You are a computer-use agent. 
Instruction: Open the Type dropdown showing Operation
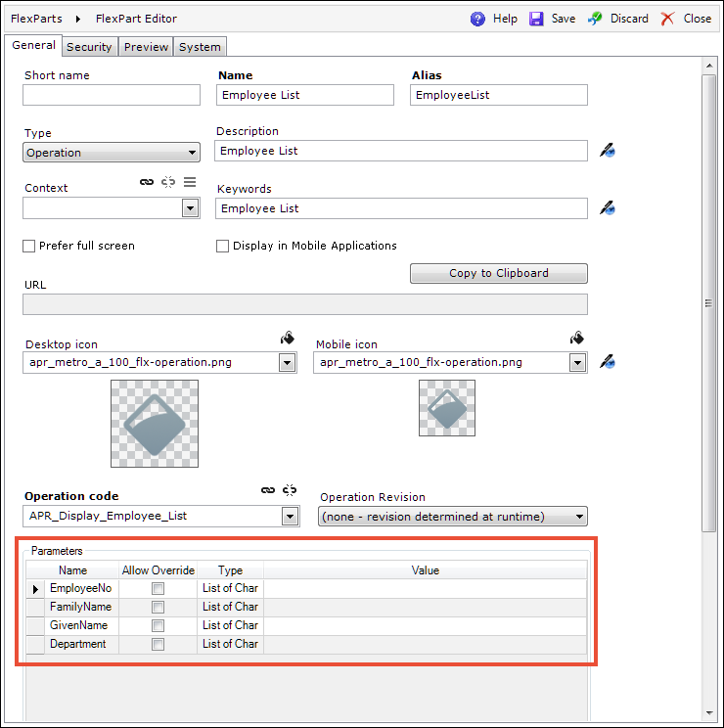pos(112,153)
